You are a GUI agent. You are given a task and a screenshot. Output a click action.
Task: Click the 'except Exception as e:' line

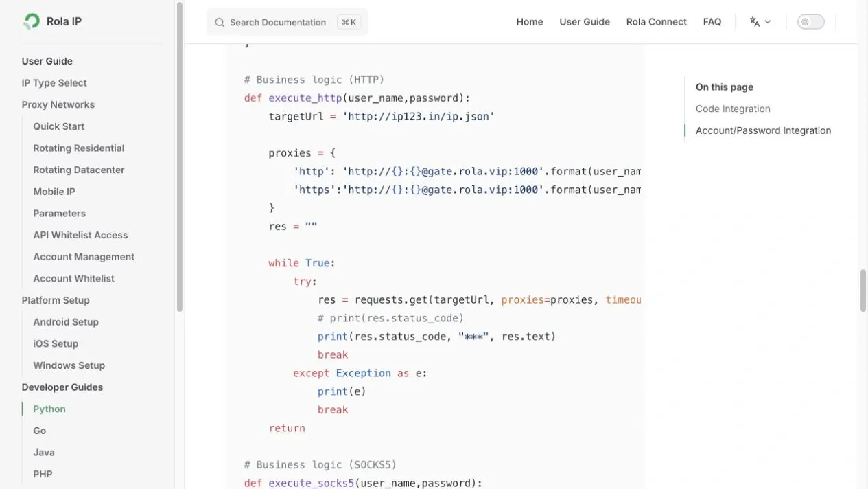coord(360,373)
